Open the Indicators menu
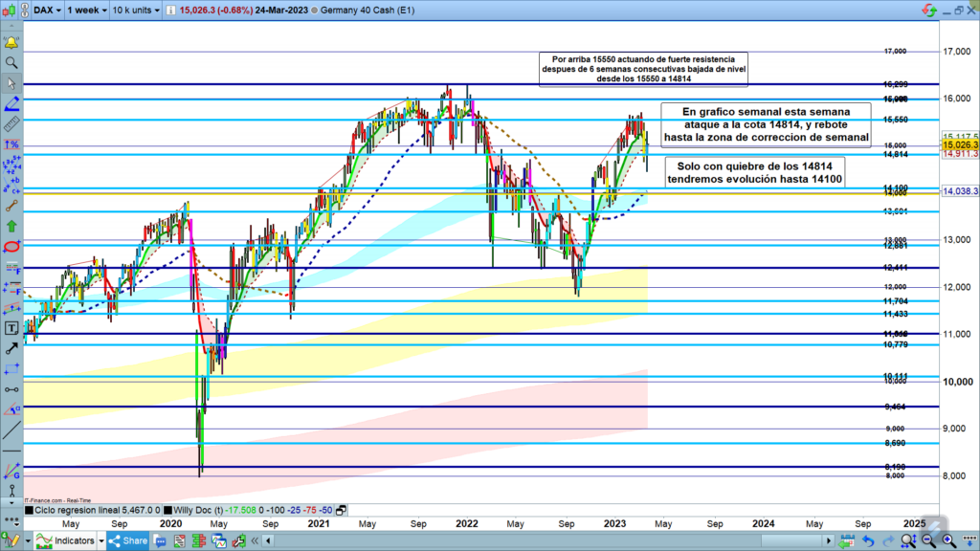The height and width of the screenshot is (551, 980). click(66, 541)
